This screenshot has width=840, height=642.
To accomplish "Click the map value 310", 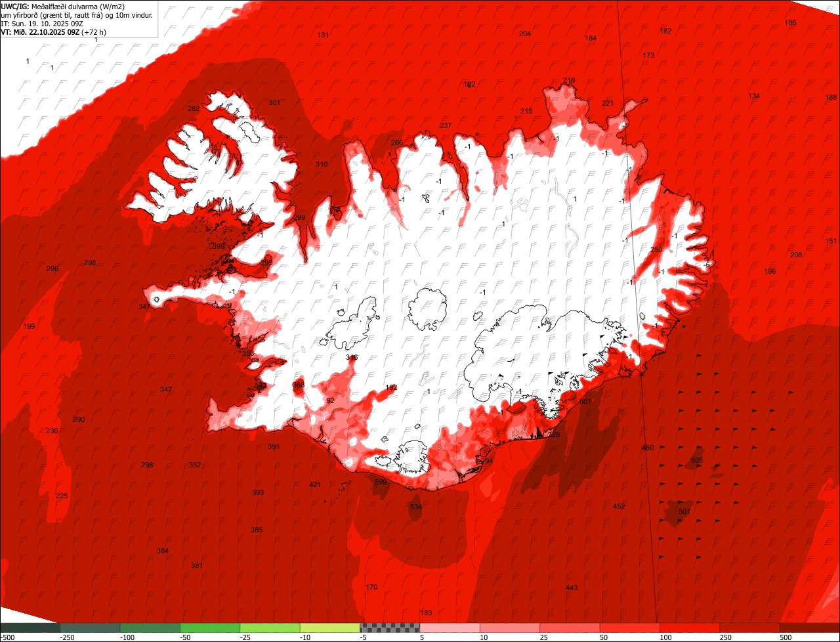I will coord(322,164).
